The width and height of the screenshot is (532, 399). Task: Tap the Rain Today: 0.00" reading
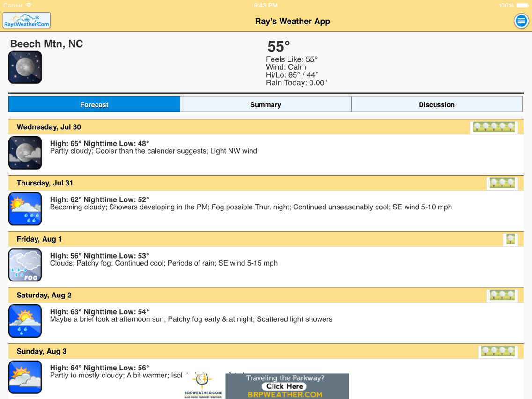tap(296, 83)
